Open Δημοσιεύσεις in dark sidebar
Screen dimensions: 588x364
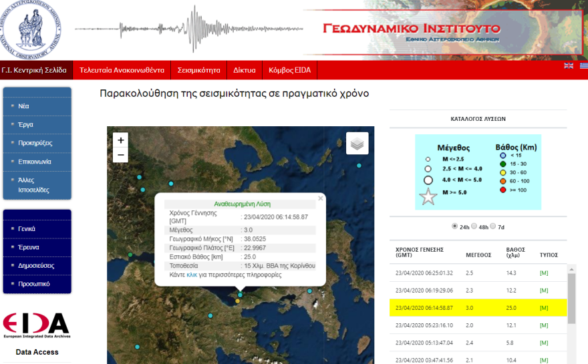click(x=36, y=265)
